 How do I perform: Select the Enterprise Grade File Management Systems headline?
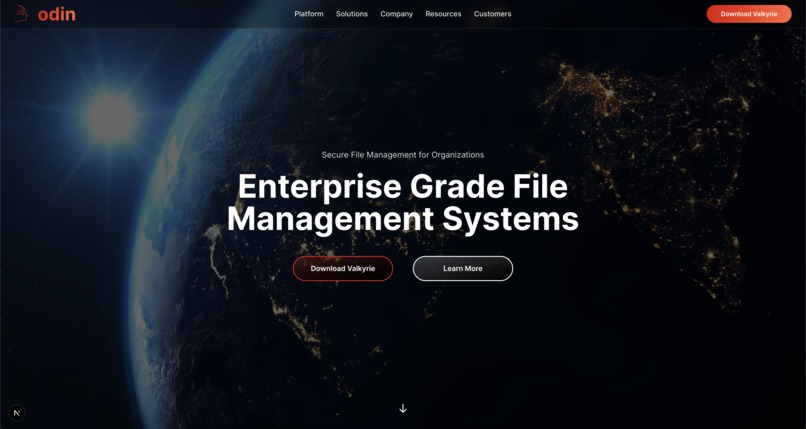coord(403,203)
